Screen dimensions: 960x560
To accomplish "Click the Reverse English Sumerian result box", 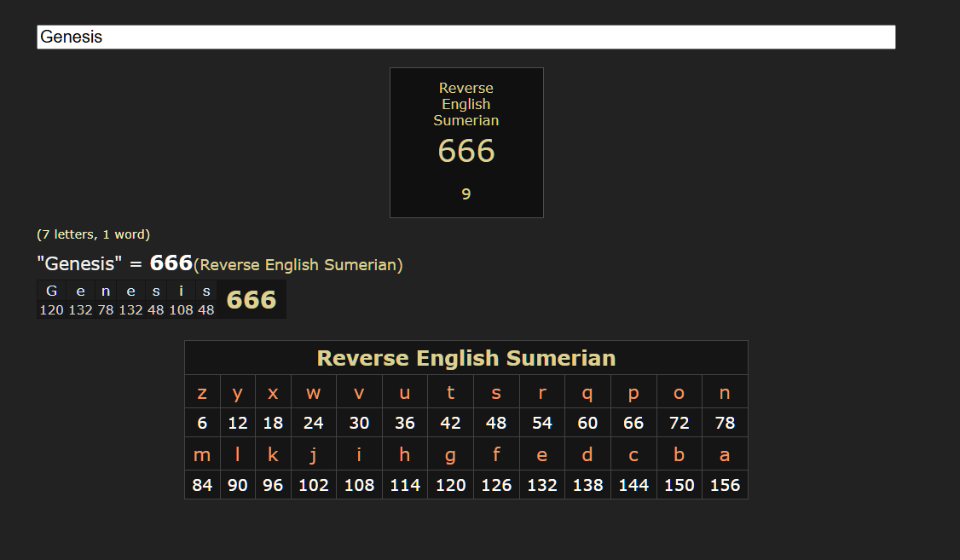I will [x=466, y=142].
